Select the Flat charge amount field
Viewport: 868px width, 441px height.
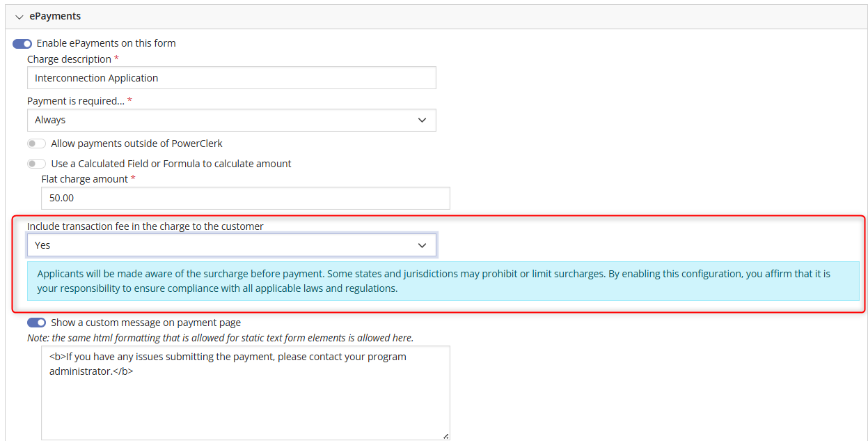pos(245,198)
